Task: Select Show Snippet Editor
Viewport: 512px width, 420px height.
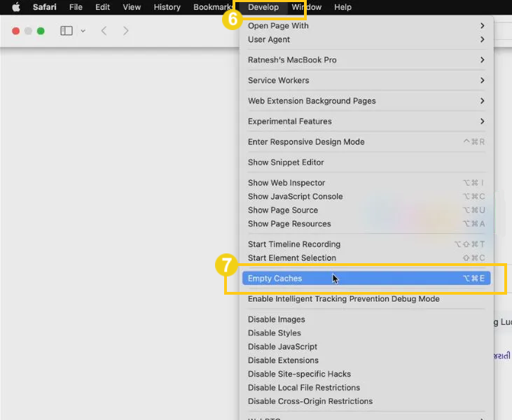Action: pos(366,162)
